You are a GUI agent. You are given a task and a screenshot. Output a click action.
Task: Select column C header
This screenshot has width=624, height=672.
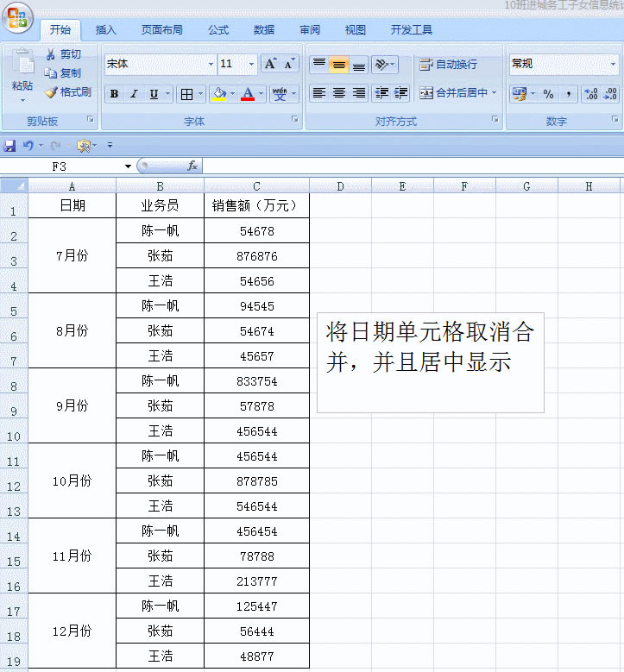pyautogui.click(x=256, y=186)
